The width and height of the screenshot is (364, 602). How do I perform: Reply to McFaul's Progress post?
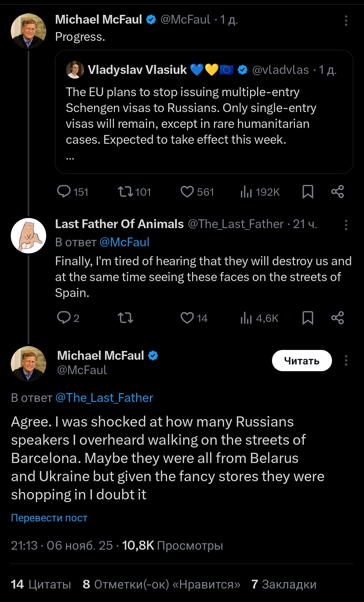click(64, 192)
